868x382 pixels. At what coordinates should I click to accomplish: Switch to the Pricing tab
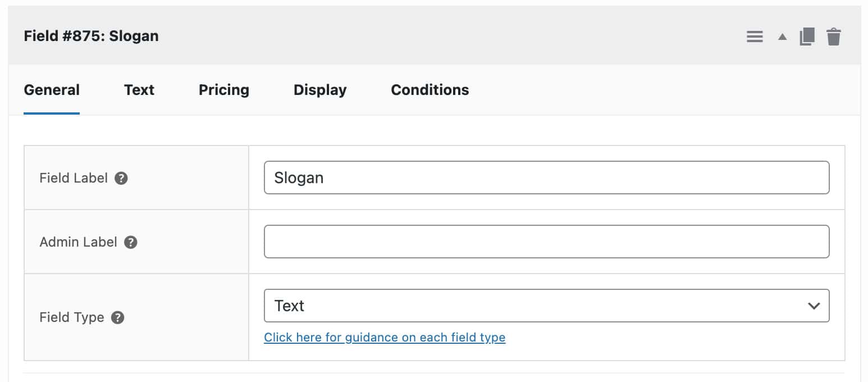coord(223,90)
